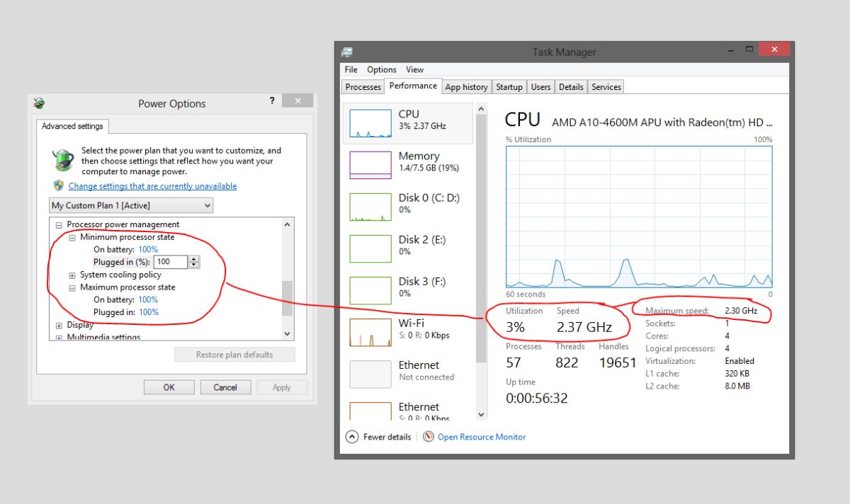The height and width of the screenshot is (504, 850).
Task: Increase the Plugged in percentage spinner
Action: [x=194, y=259]
